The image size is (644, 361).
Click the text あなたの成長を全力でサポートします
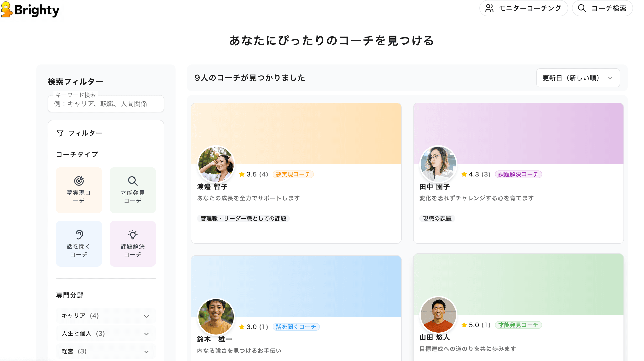coord(248,198)
